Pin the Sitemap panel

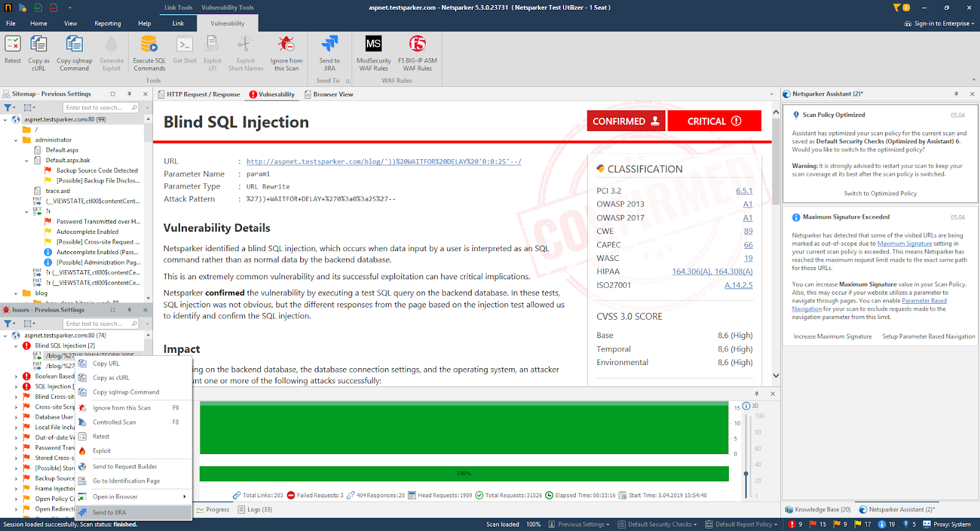129,94
